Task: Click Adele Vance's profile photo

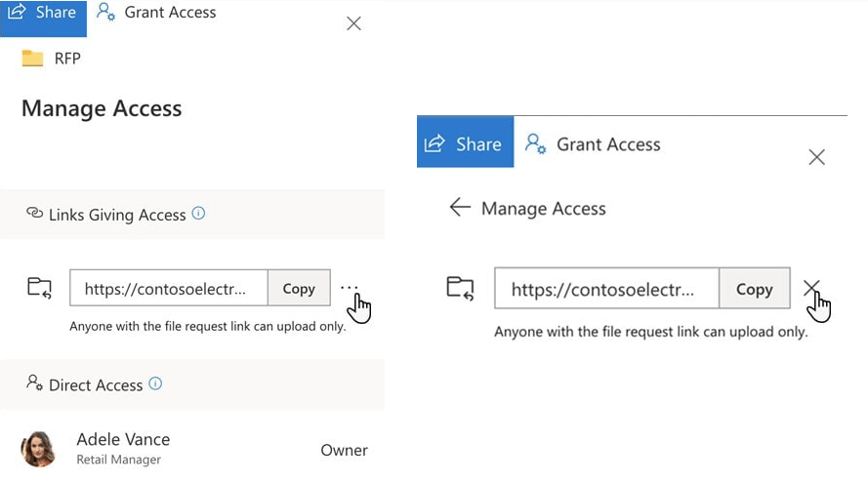Action: 38,449
